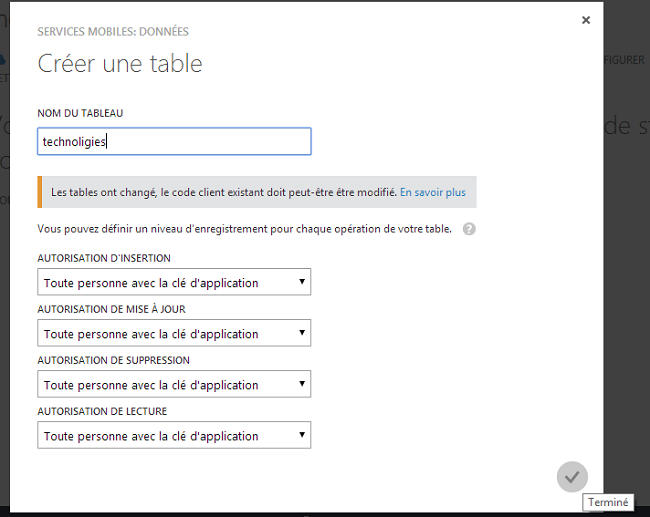The width and height of the screenshot is (650, 517).
Task: Close the Créer une table dialog
Action: [x=586, y=20]
